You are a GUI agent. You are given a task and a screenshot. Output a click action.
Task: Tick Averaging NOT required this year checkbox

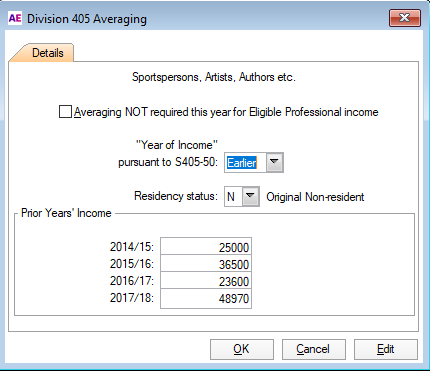coord(65,112)
